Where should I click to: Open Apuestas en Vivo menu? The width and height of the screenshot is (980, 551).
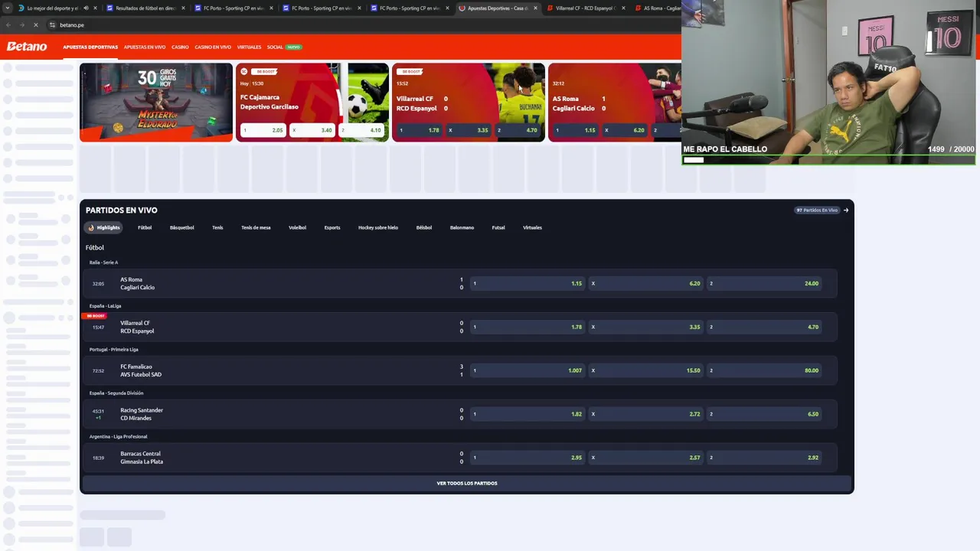pyautogui.click(x=145, y=47)
